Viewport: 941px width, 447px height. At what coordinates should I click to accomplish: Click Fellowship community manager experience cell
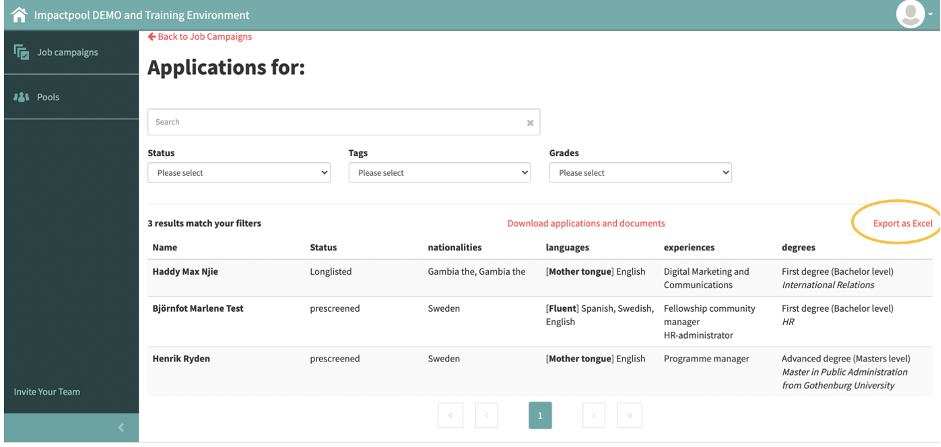pyautogui.click(x=709, y=316)
